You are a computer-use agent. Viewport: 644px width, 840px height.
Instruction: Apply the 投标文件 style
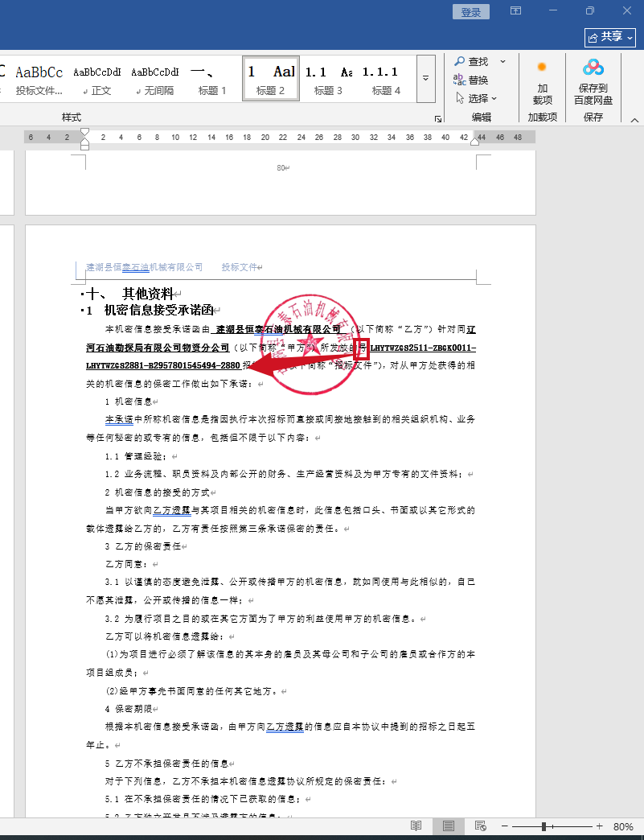point(39,80)
